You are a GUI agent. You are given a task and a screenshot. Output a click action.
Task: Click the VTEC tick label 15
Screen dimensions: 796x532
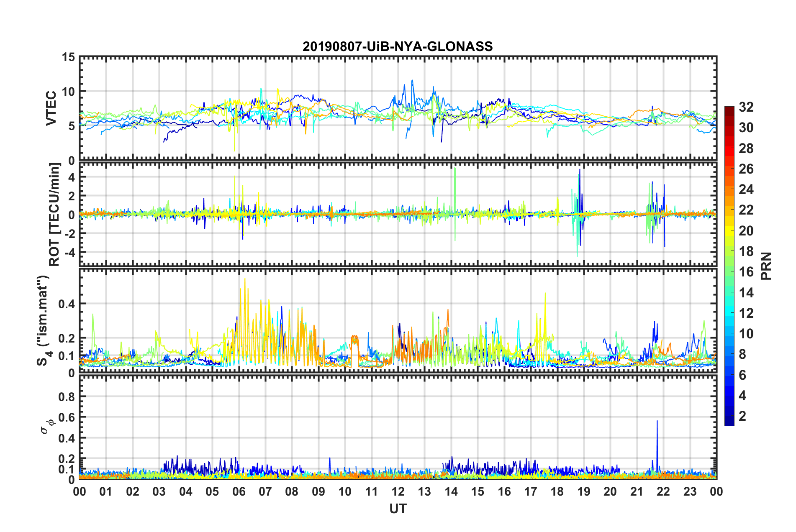[x=68, y=56]
